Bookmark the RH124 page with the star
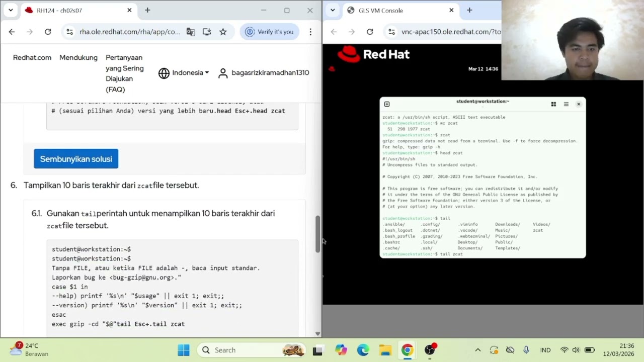The image size is (644, 362). [x=223, y=32]
